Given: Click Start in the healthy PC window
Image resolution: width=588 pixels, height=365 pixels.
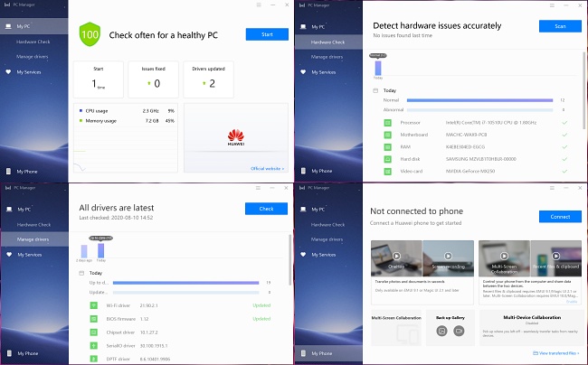Looking at the screenshot, I should coord(267,34).
